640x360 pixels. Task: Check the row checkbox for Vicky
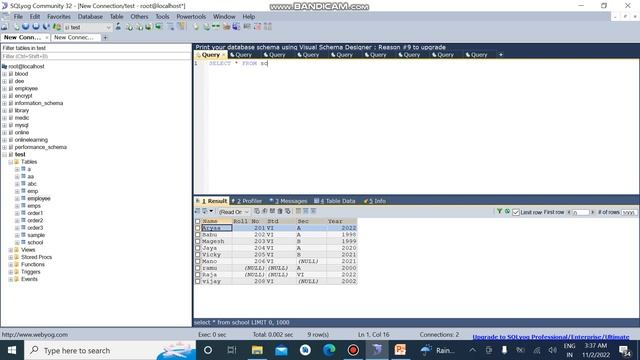(x=198, y=254)
